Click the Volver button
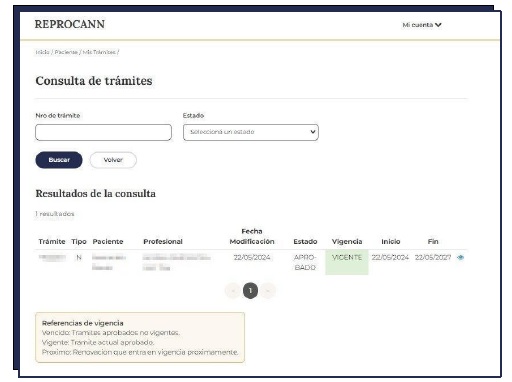This screenshot has width=512, height=382. (113, 160)
